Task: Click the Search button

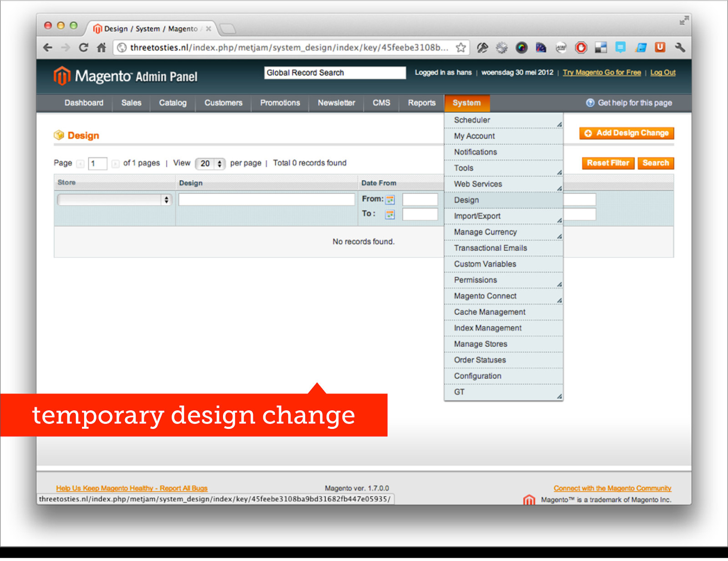Action: pos(656,163)
